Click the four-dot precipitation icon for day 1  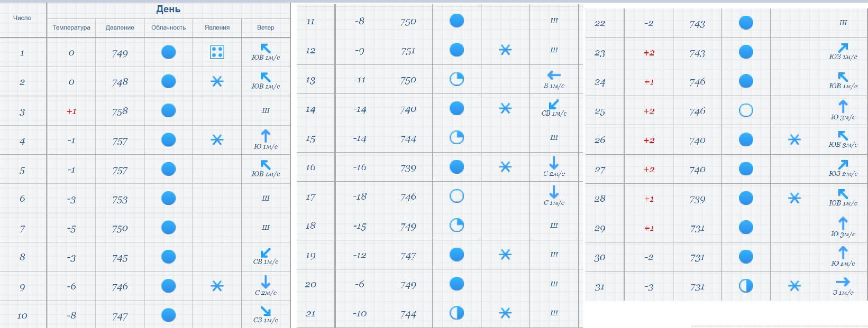217,52
